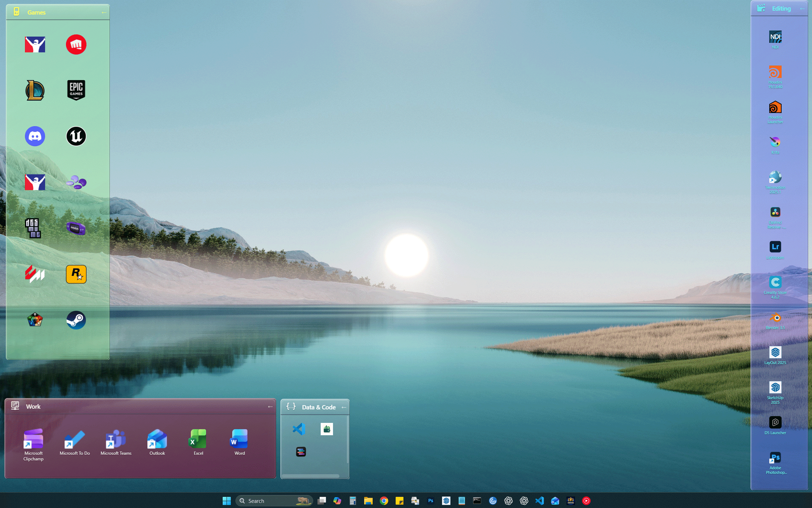Click the Data & Code panel title

[318, 407]
